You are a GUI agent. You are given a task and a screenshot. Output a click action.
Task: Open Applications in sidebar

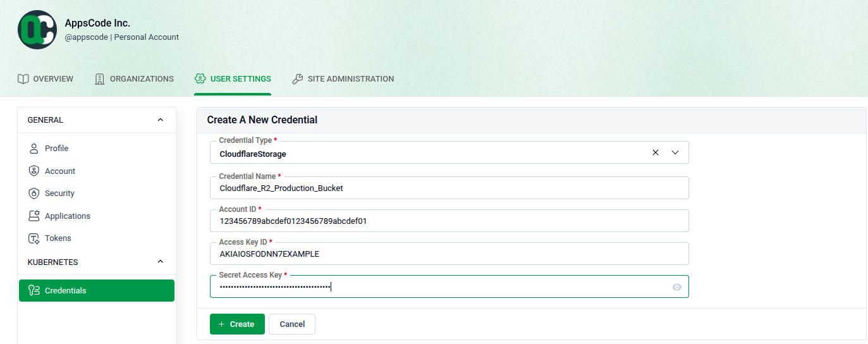(97, 216)
